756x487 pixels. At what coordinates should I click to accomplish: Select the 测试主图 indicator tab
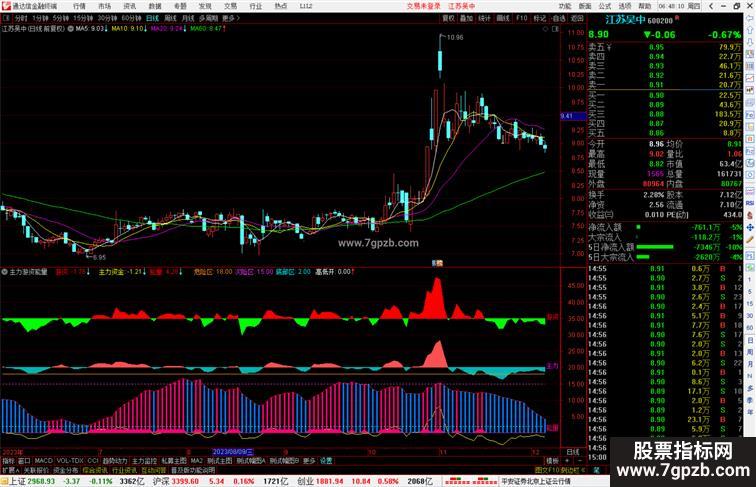click(x=220, y=461)
